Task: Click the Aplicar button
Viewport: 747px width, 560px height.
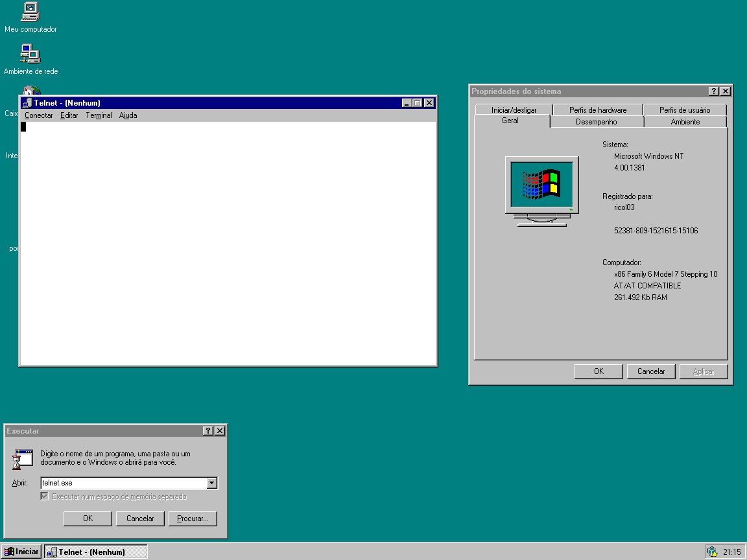Action: coord(704,371)
